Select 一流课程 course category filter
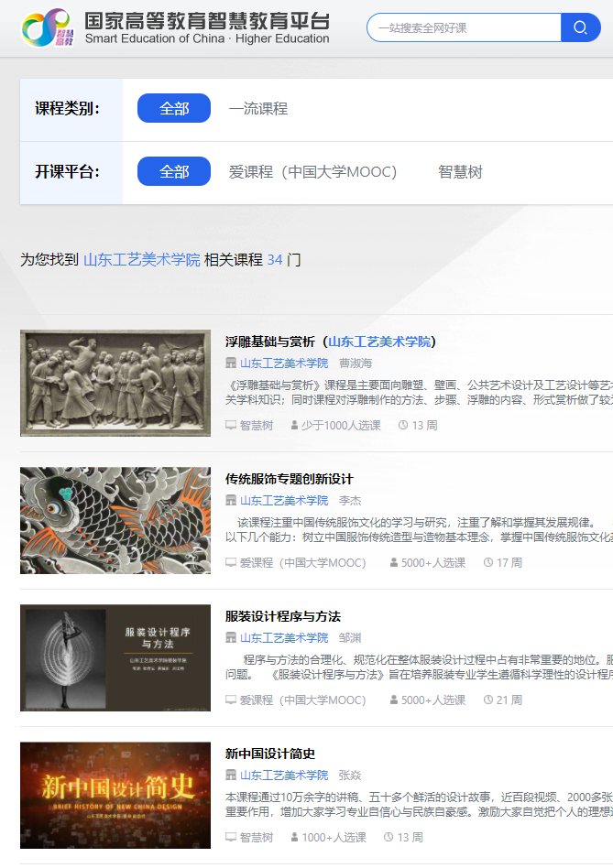This screenshot has width=613, height=868. 258,108
